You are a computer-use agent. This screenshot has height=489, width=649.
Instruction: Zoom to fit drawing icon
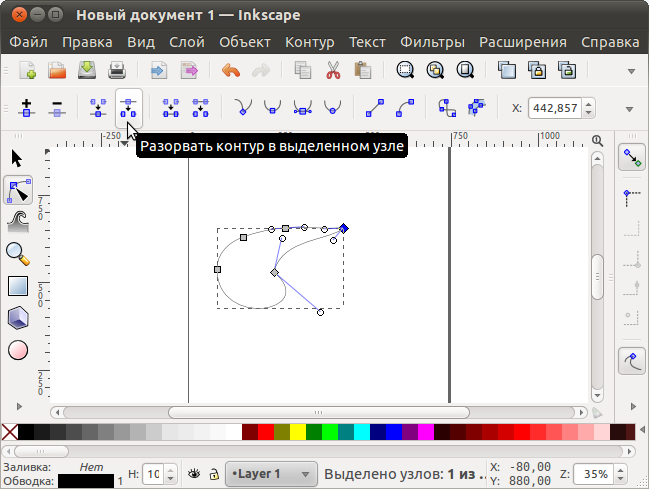tap(435, 70)
